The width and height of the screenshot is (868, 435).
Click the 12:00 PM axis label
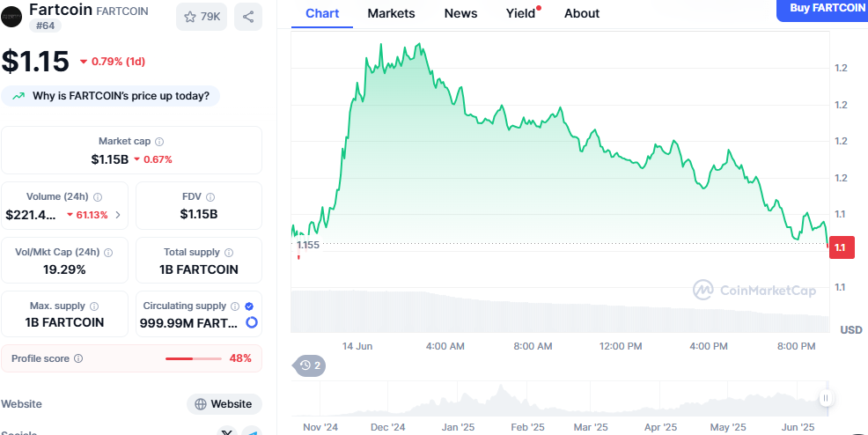pos(621,346)
